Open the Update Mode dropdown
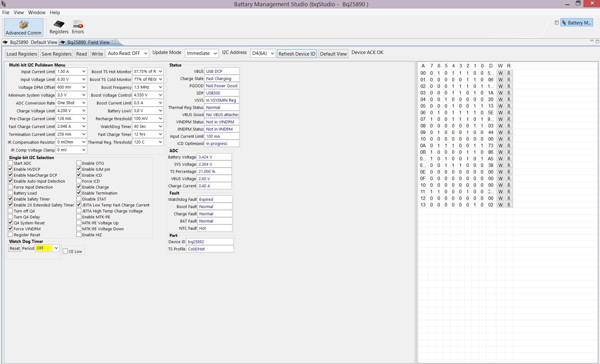The image size is (600, 364). click(x=201, y=53)
